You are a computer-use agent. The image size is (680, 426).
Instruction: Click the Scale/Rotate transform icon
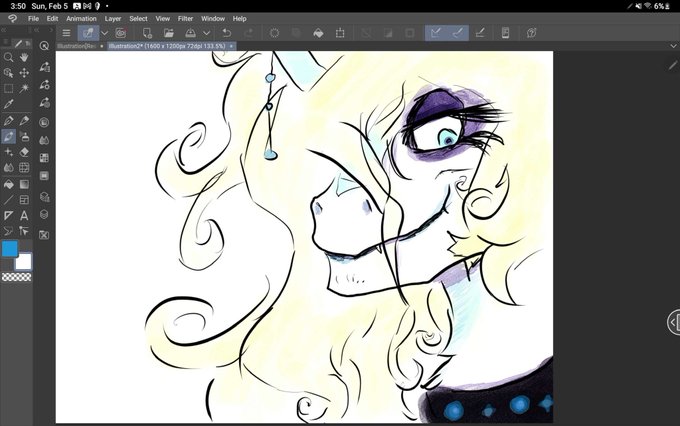340,33
